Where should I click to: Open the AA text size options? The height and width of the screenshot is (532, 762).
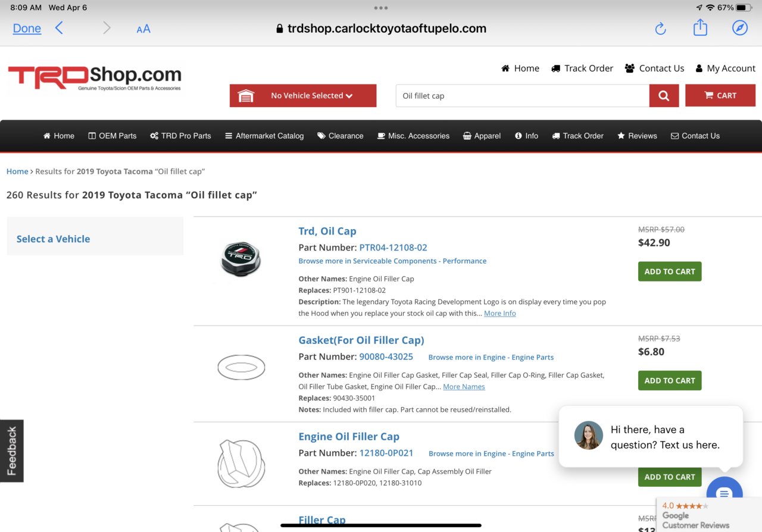tap(143, 29)
